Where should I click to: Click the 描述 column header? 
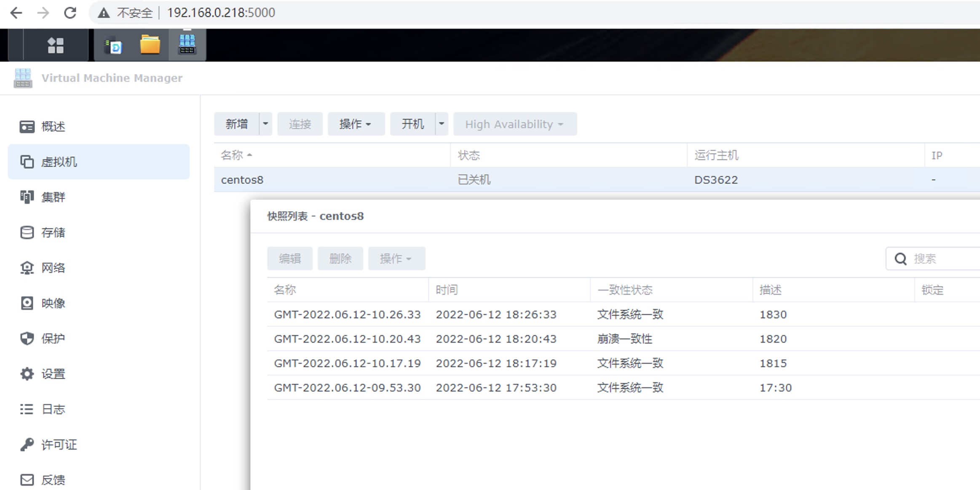[x=833, y=290]
